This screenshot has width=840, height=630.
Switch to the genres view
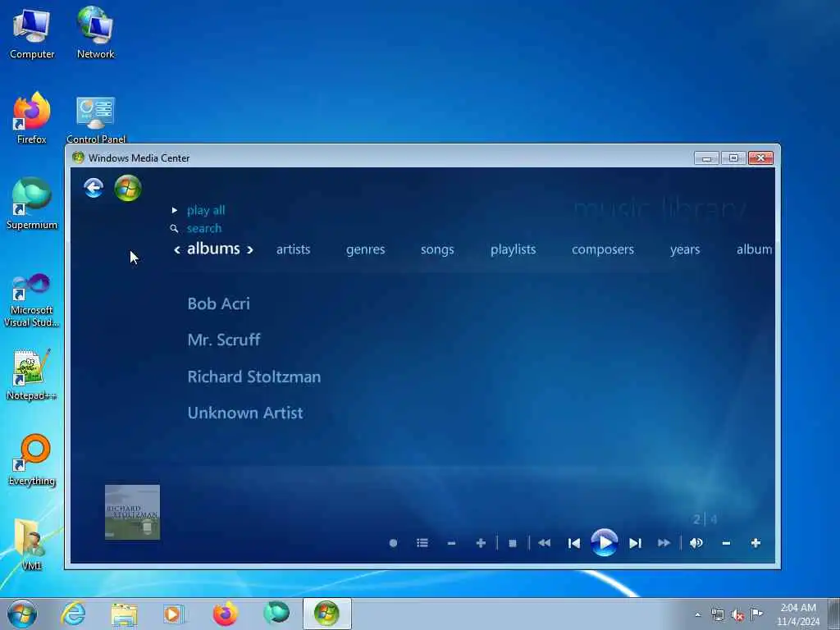(365, 249)
